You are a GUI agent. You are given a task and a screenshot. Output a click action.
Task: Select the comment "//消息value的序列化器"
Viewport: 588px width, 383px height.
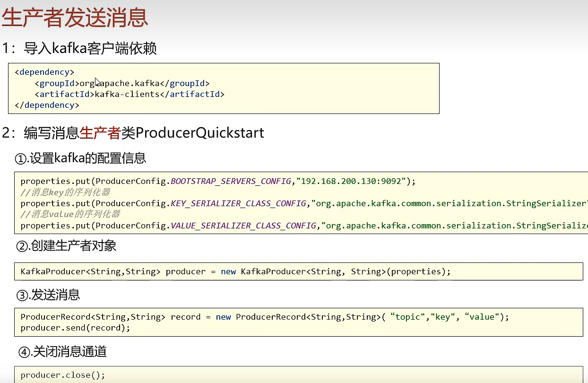pyautogui.click(x=70, y=214)
